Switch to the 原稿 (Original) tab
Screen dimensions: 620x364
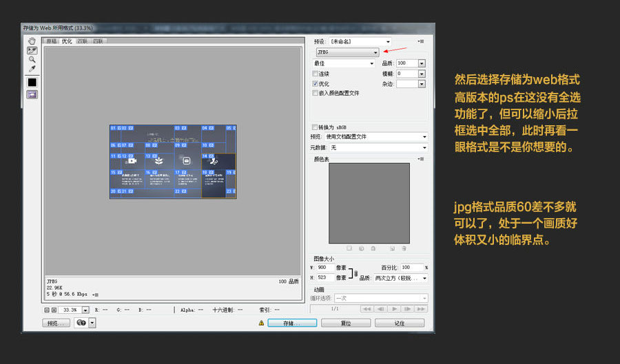(52, 41)
